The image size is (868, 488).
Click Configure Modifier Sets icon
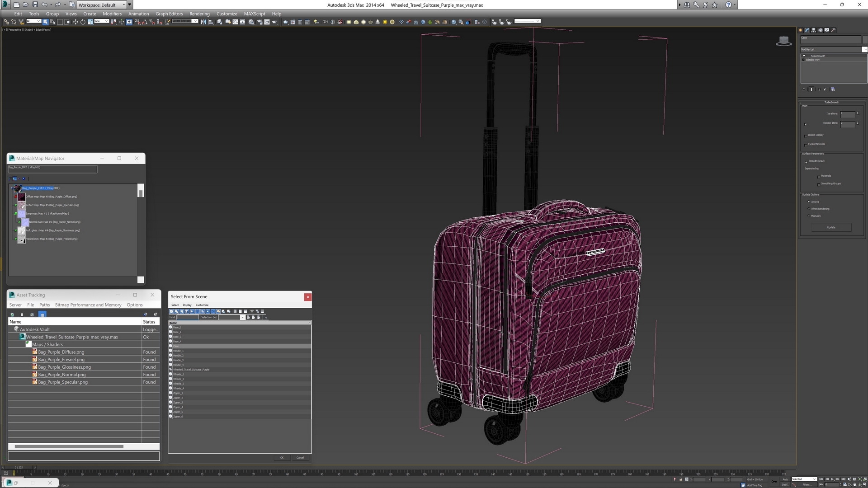click(833, 89)
